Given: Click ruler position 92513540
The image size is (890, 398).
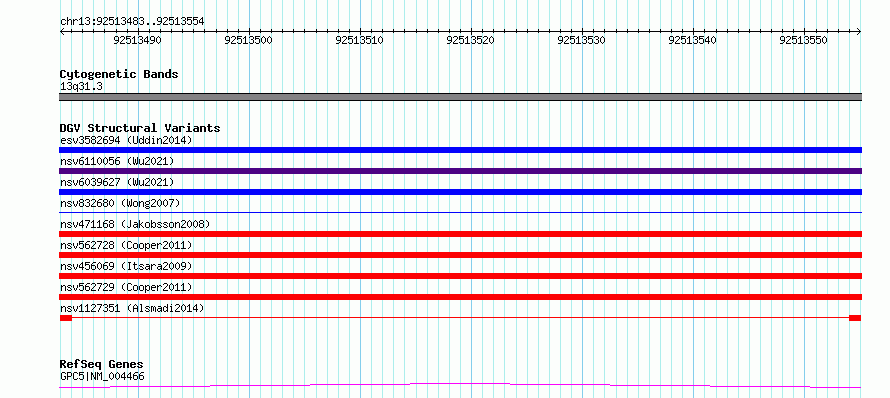Looking at the screenshot, I should click(693, 40).
